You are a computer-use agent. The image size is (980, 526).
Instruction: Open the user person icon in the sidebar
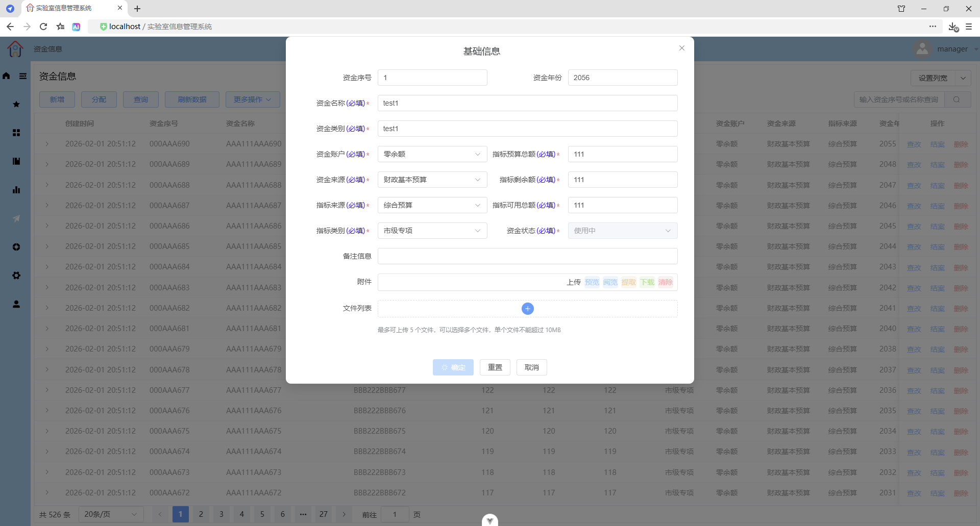pyautogui.click(x=16, y=304)
